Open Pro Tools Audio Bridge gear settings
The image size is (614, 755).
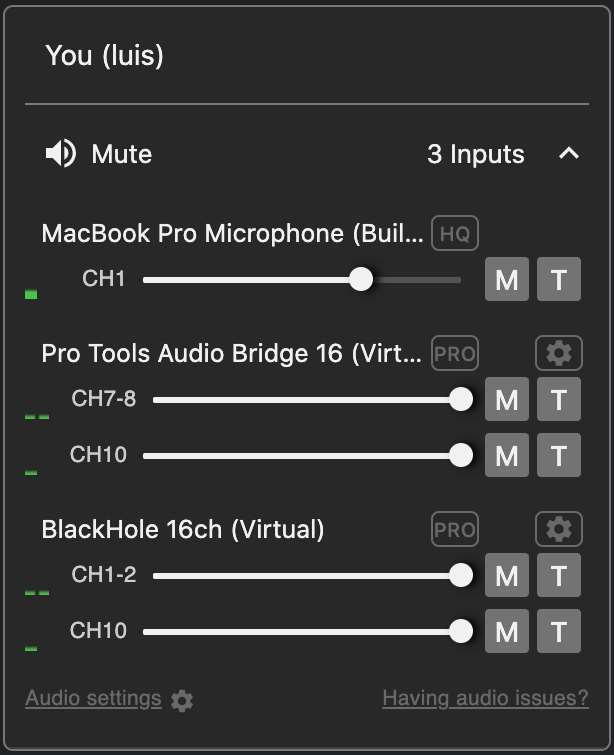(x=559, y=353)
